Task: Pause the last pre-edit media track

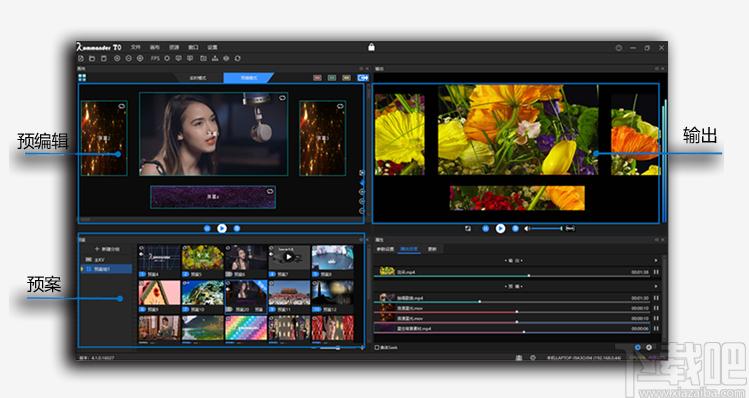Action: click(x=656, y=328)
